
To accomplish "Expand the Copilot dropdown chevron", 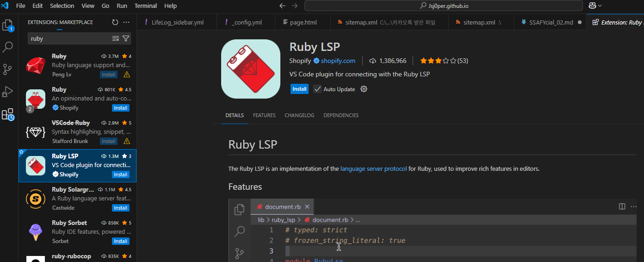I will pos(600,6).
